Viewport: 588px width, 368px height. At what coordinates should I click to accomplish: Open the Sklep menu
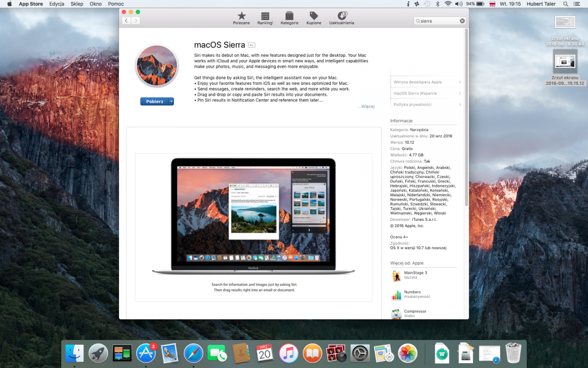click(x=77, y=4)
